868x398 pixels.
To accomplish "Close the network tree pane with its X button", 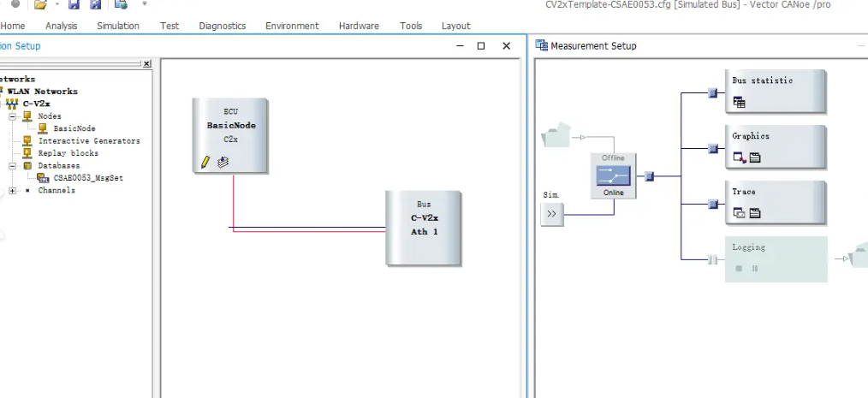I will click(146, 63).
